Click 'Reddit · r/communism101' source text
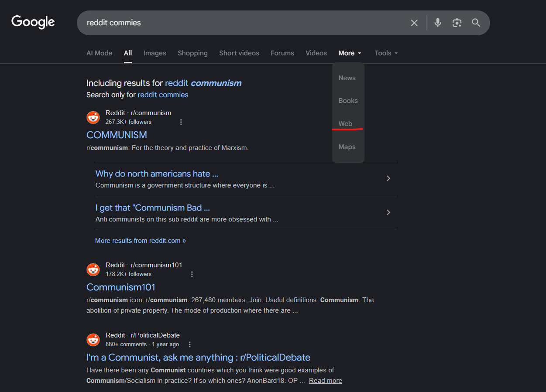This screenshot has height=392, width=546. (x=144, y=265)
